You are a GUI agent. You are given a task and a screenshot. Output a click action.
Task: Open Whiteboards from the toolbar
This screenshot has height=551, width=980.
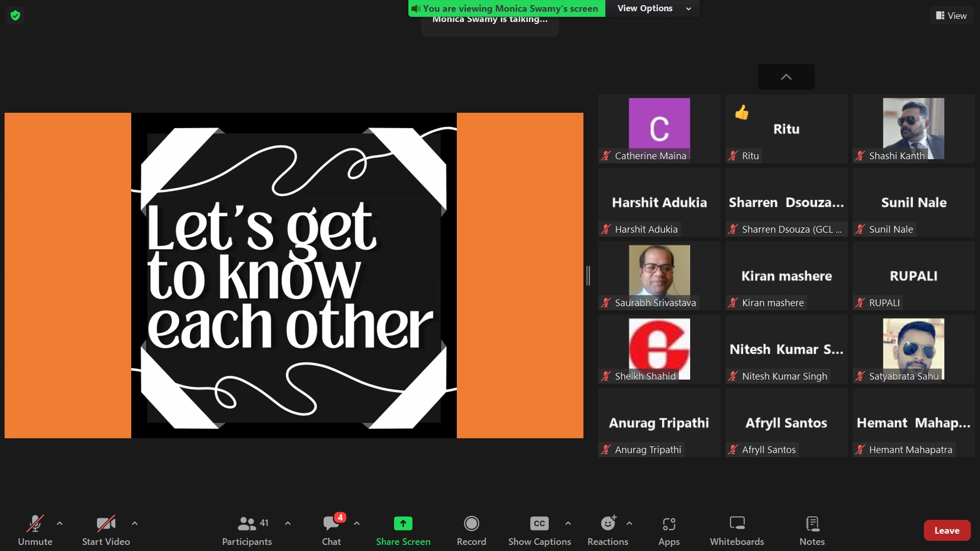[737, 524]
